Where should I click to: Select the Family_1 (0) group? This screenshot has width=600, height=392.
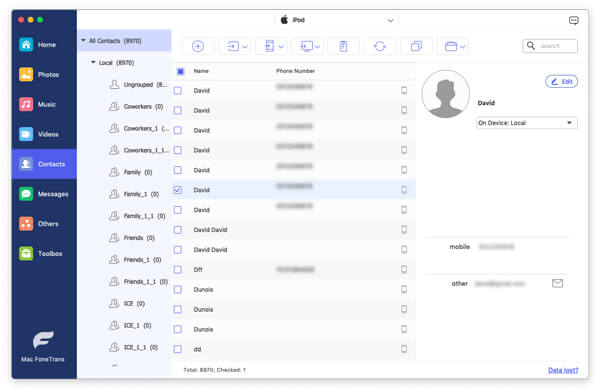(134, 194)
